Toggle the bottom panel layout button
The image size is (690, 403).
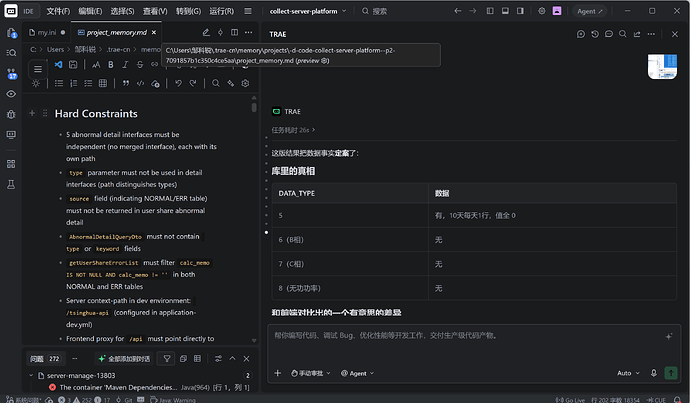(505, 11)
